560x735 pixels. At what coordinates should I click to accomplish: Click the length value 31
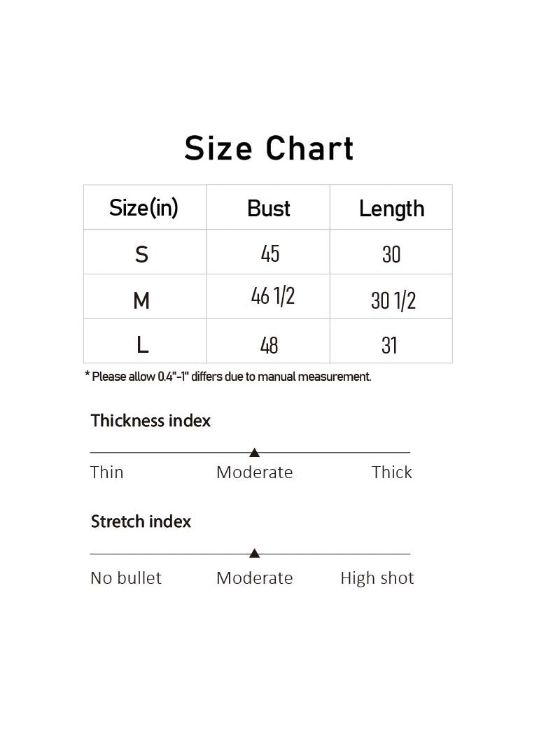[x=389, y=346]
